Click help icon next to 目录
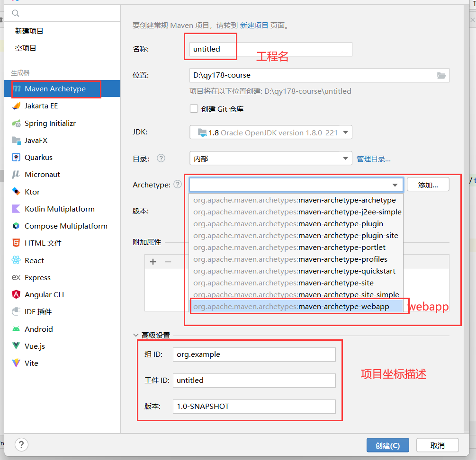Viewport: 476px width, 460px height. [x=161, y=158]
